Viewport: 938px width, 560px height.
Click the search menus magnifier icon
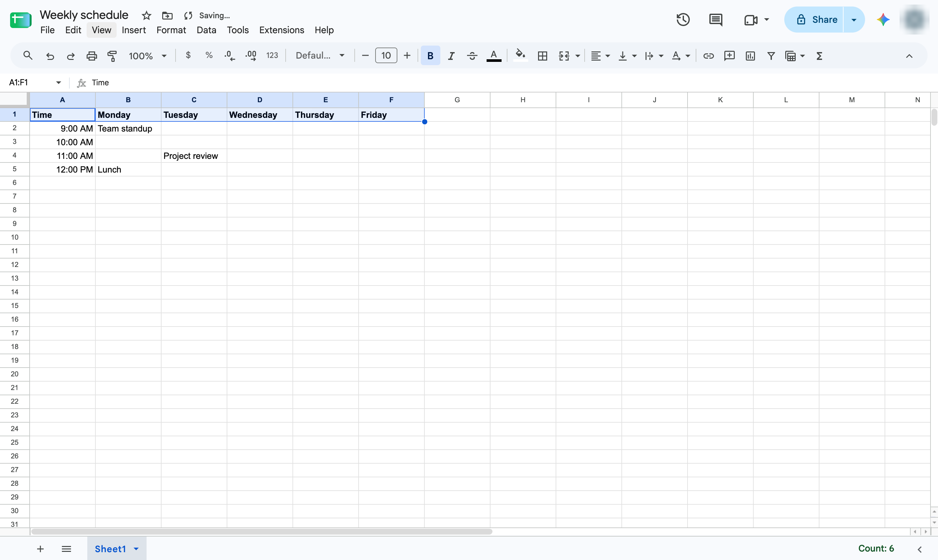tap(28, 56)
